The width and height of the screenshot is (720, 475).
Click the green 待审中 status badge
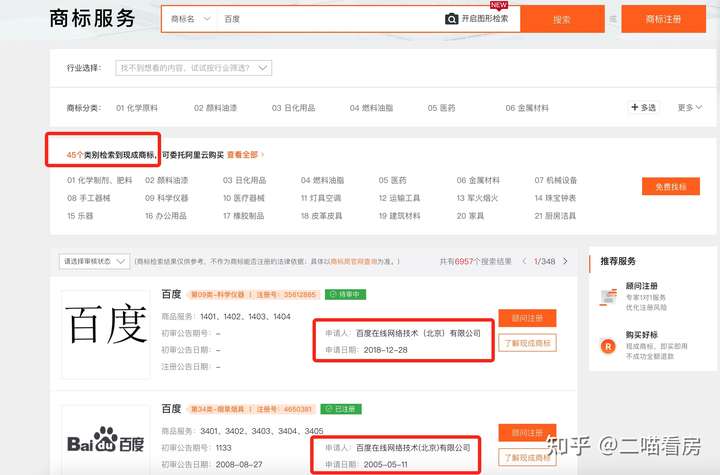click(345, 294)
